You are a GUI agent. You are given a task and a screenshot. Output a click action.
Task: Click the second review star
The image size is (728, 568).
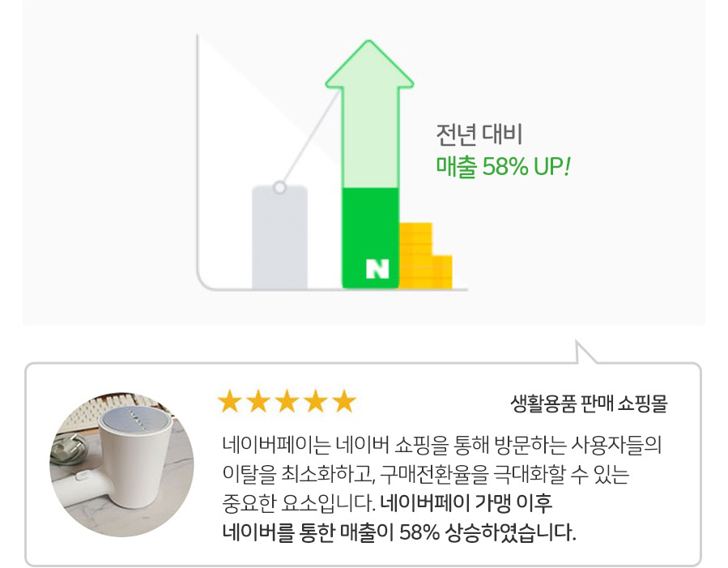coord(259,400)
